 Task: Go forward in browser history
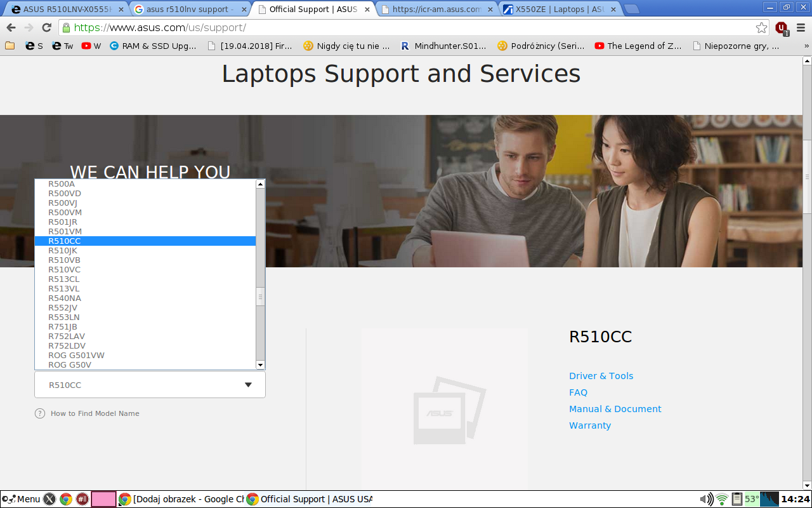pyautogui.click(x=29, y=28)
